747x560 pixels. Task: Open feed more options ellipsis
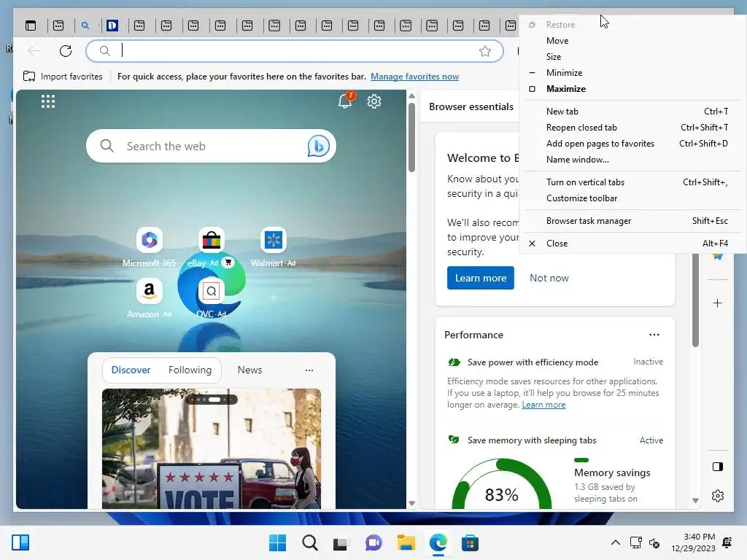click(x=309, y=370)
